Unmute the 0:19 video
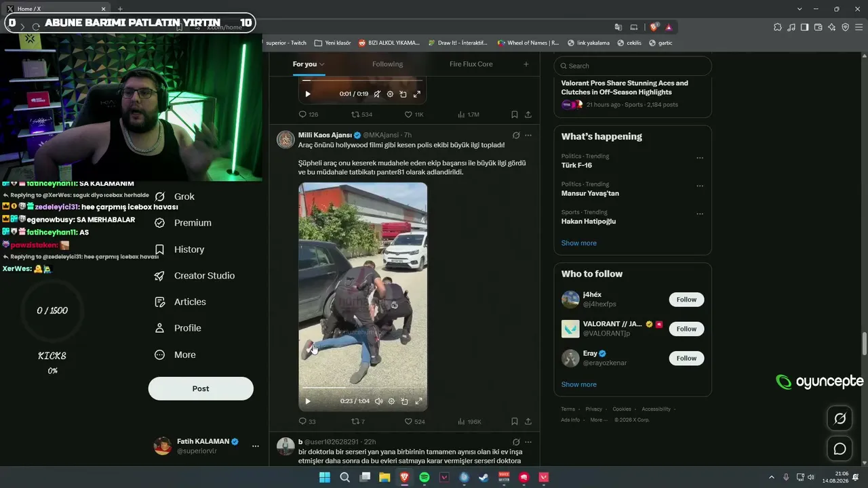The image size is (868, 488). pos(377,94)
